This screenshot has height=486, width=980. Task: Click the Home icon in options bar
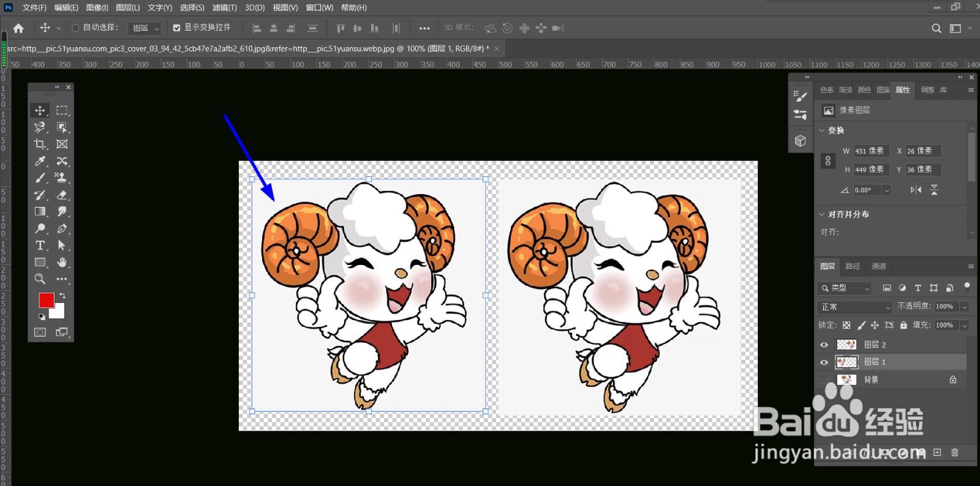click(x=18, y=28)
